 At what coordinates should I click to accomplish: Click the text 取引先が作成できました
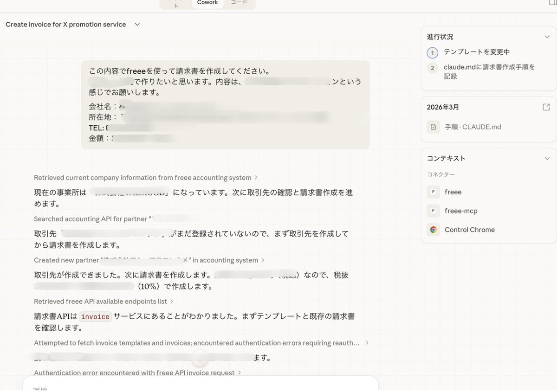tap(76, 275)
